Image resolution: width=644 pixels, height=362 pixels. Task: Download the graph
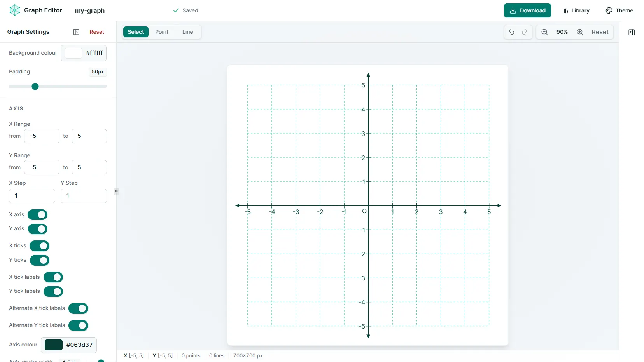tap(527, 10)
